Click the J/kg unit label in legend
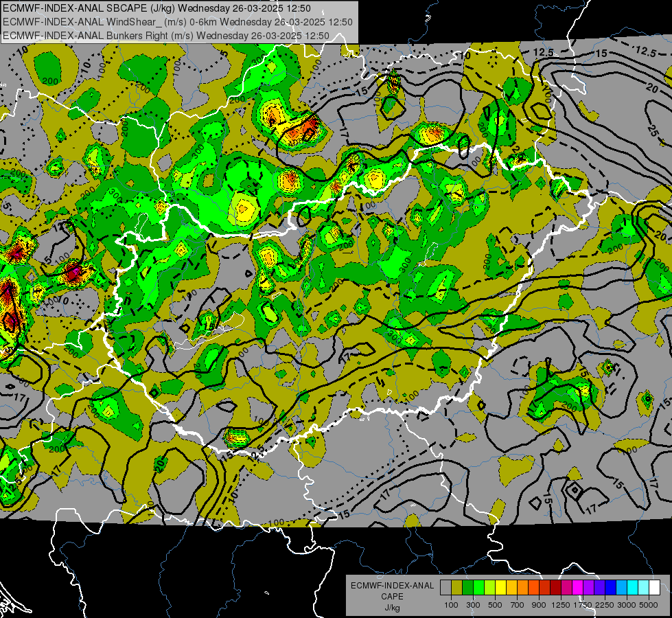This screenshot has height=618, width=672. coord(392,608)
